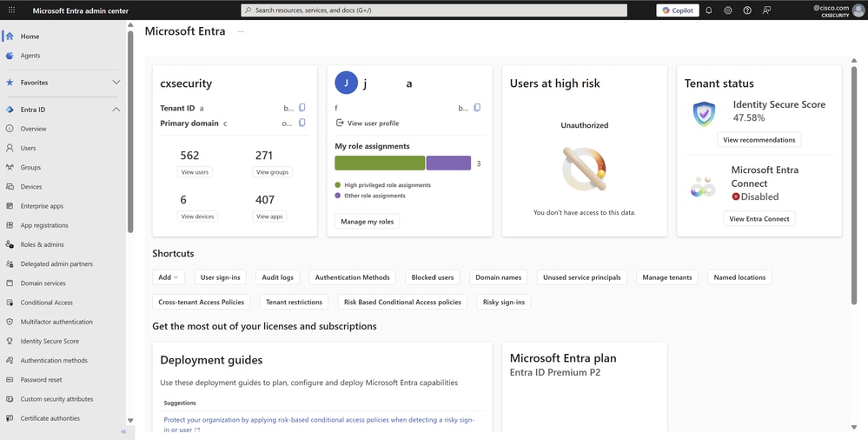Open the feedback icon in header
Screen dimensions: 868x440
pyautogui.click(x=766, y=10)
